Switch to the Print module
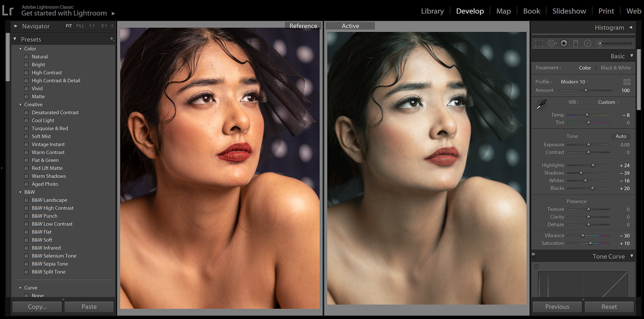Screen dimensions: 644x319 (x=606, y=11)
